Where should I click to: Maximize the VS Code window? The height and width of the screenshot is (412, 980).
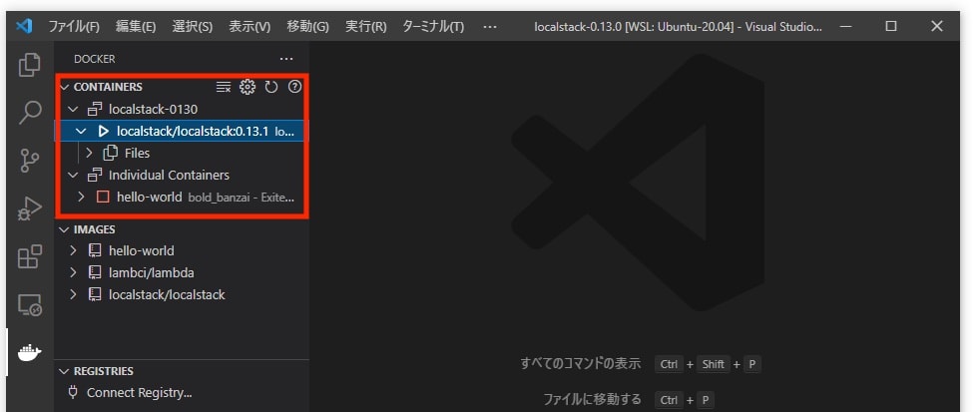pos(891,26)
